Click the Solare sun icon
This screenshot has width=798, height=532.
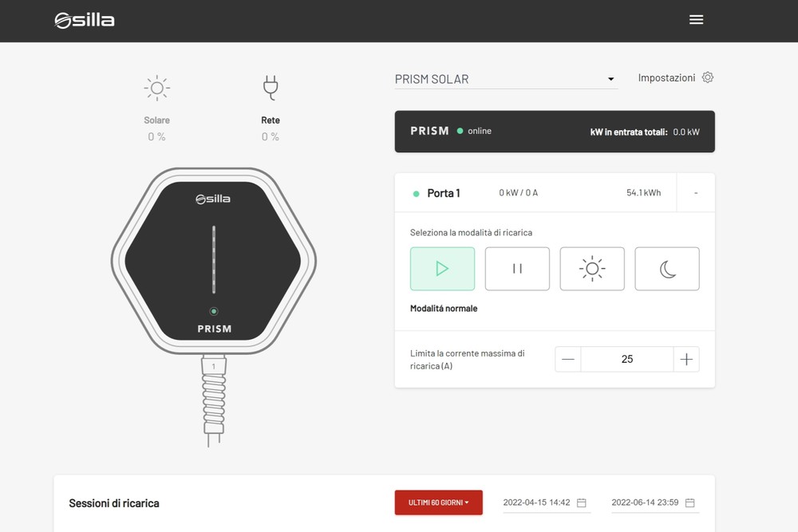coord(156,88)
